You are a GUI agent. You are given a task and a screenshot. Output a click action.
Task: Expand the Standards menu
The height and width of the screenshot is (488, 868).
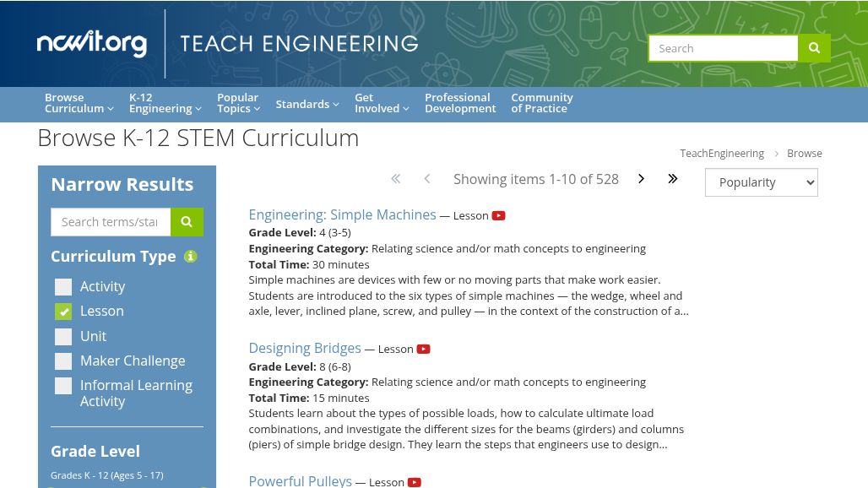pyautogui.click(x=307, y=104)
